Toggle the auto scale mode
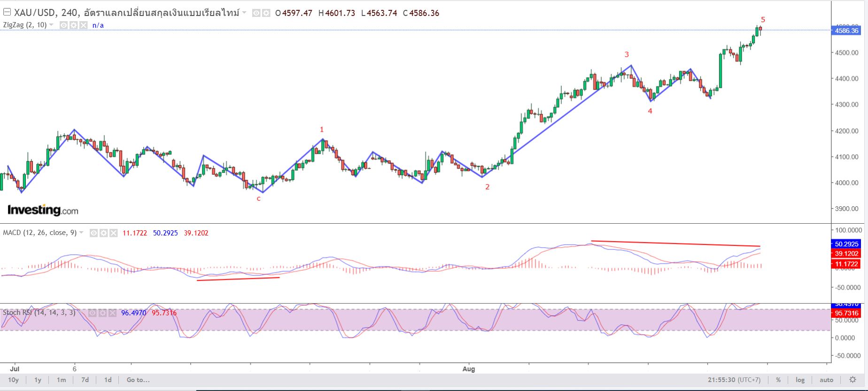The width and height of the screenshot is (868, 391). [x=826, y=380]
